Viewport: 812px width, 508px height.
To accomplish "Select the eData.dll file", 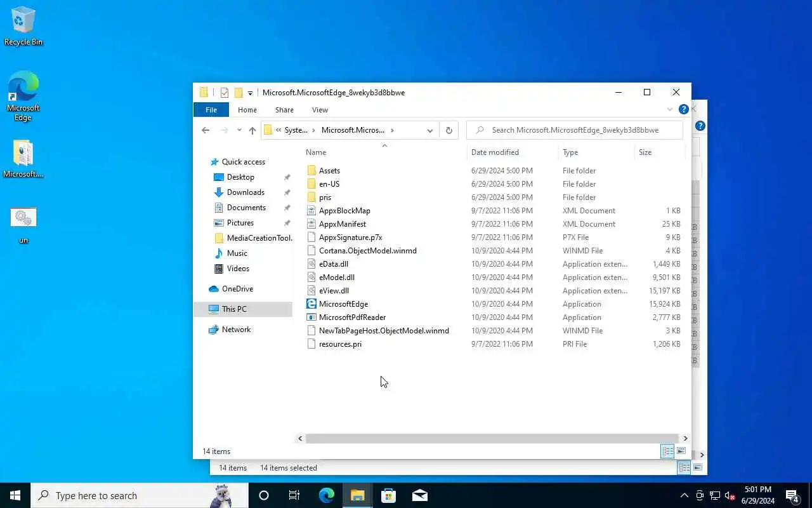I will click(x=333, y=264).
